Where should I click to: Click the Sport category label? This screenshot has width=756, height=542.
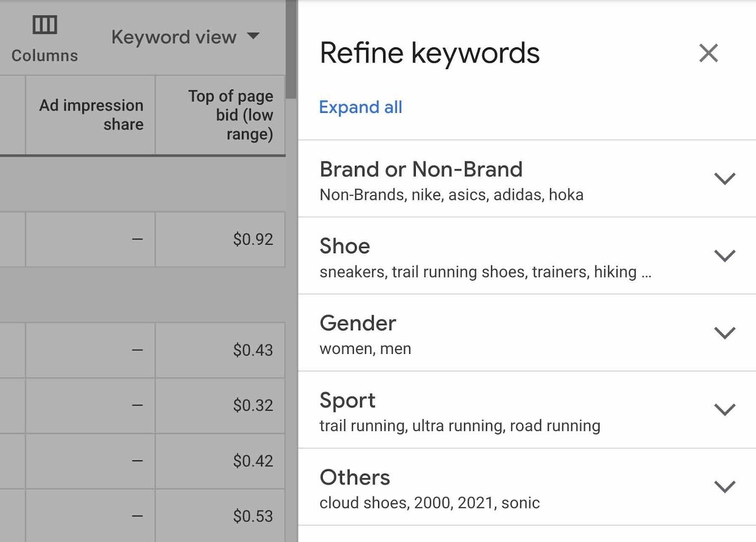click(x=347, y=400)
